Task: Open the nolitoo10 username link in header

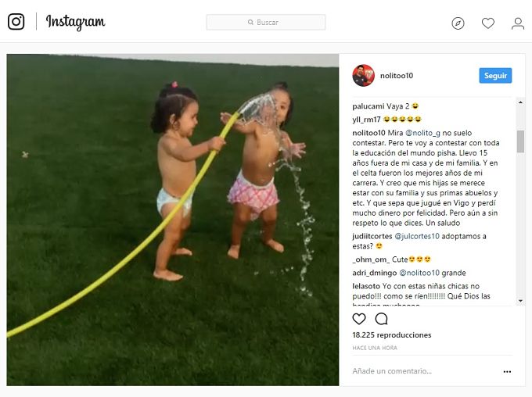Action: click(397, 76)
